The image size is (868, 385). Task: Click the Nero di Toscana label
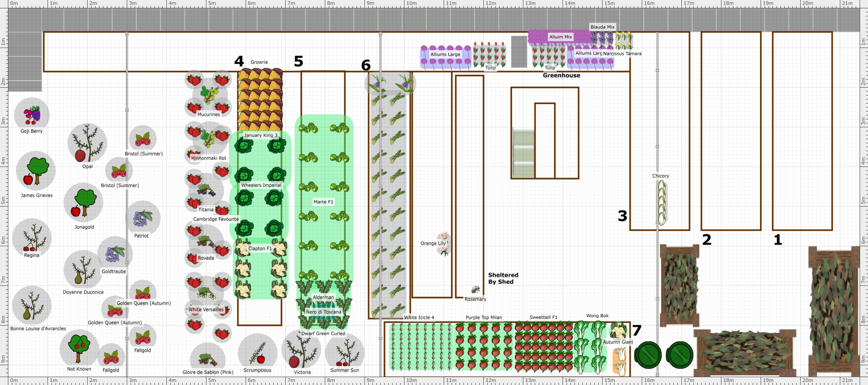tap(323, 312)
